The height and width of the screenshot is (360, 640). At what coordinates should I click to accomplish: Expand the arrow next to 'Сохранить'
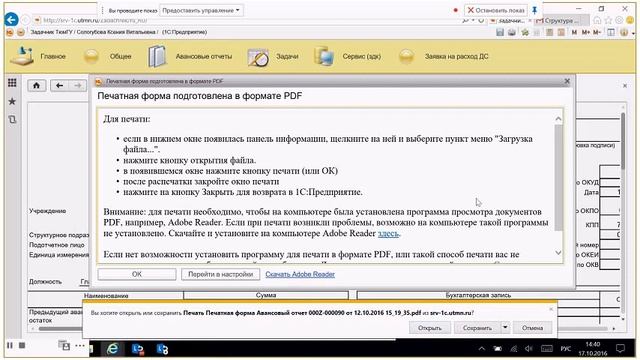coord(505,328)
